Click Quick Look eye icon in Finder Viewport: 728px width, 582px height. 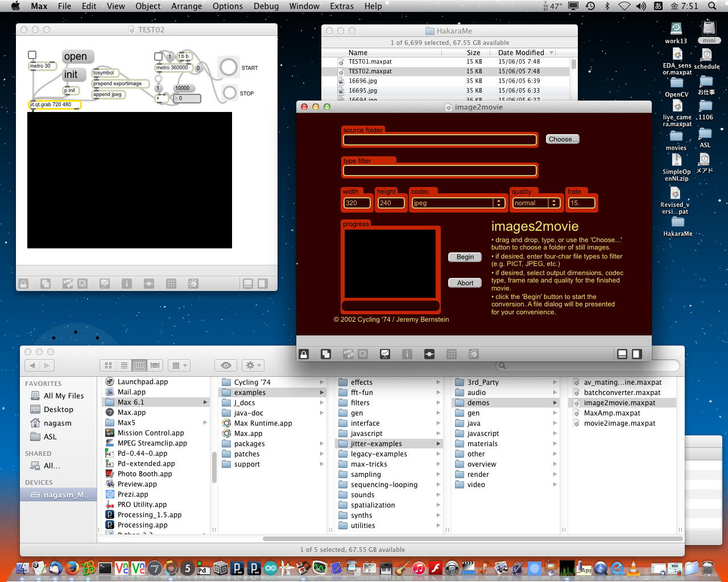click(226, 365)
